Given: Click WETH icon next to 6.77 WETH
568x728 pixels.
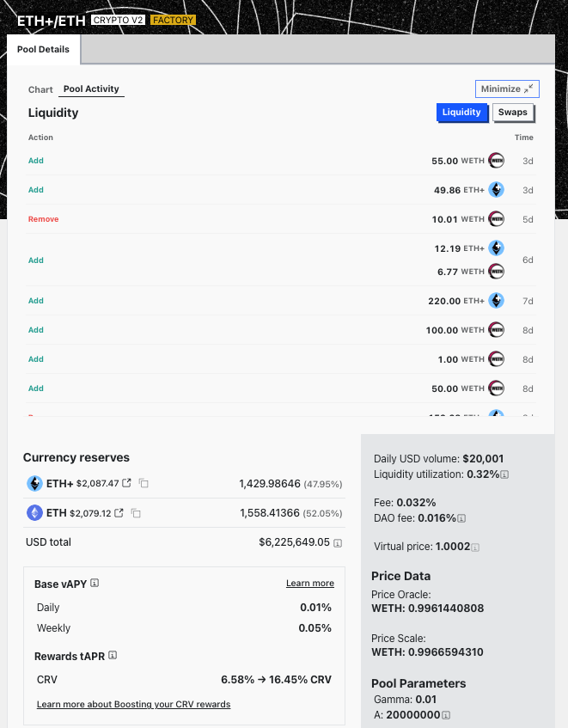Looking at the screenshot, I should click(496, 272).
